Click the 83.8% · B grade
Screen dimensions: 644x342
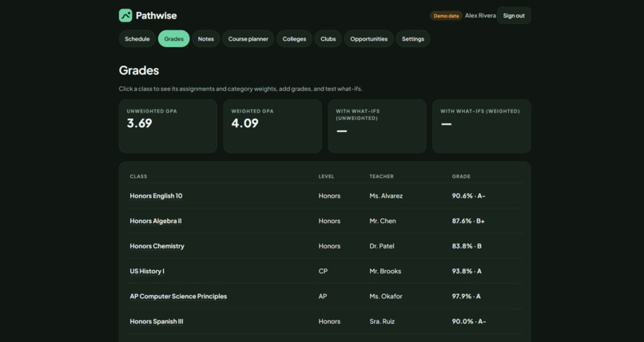[467, 246]
